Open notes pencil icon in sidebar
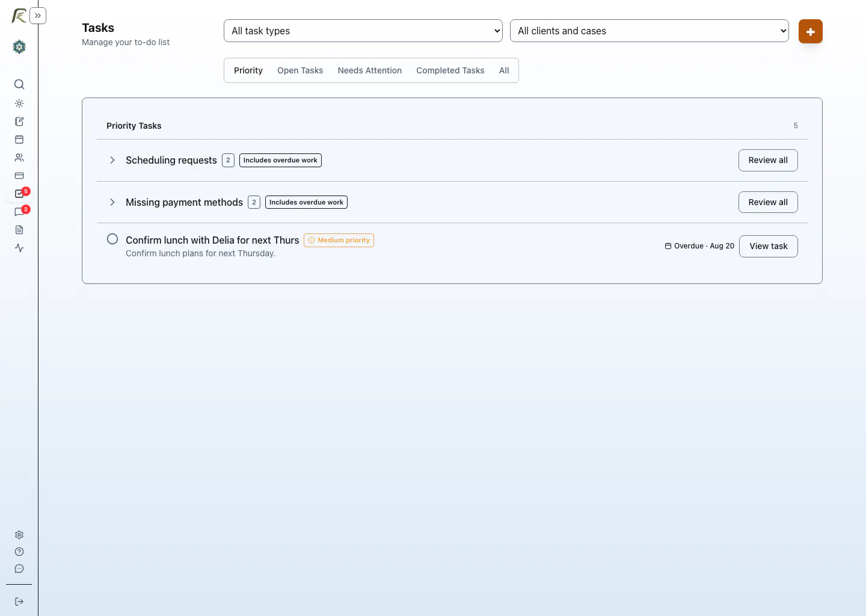The height and width of the screenshot is (616, 866). pyautogui.click(x=19, y=122)
